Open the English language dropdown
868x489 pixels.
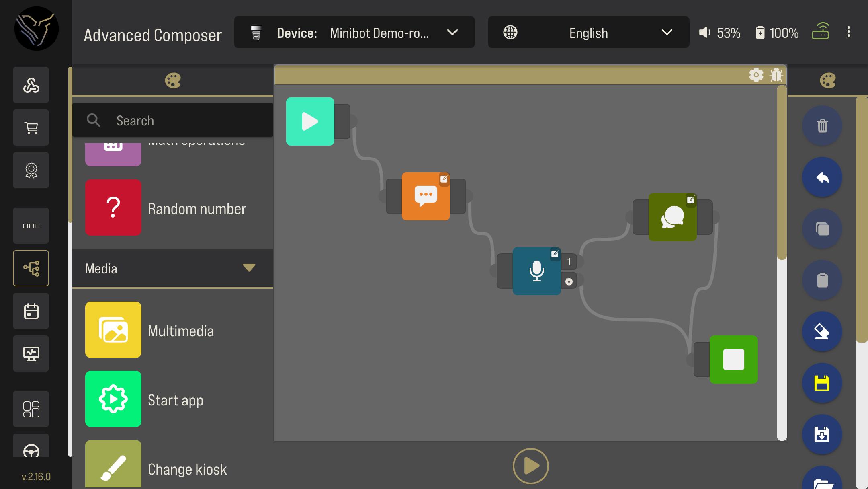tap(588, 32)
